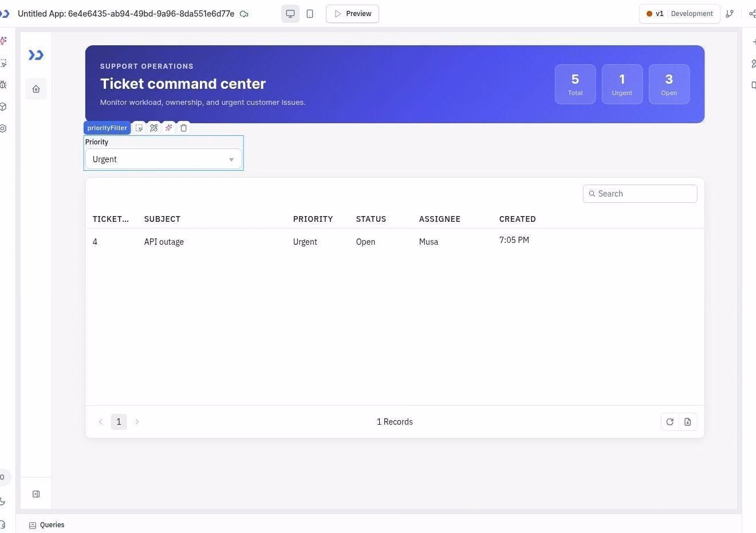Image resolution: width=756 pixels, height=533 pixels.
Task: Click the Preview button
Action: pos(352,14)
